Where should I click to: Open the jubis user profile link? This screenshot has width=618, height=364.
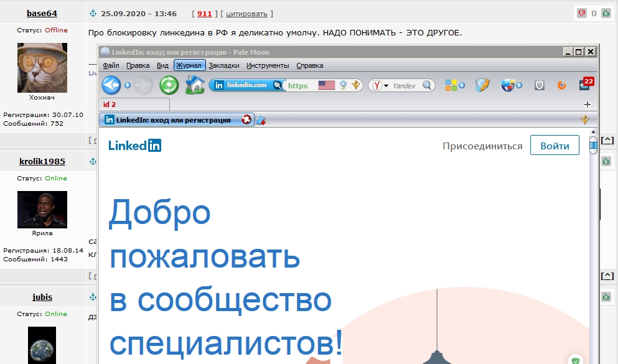tap(42, 297)
